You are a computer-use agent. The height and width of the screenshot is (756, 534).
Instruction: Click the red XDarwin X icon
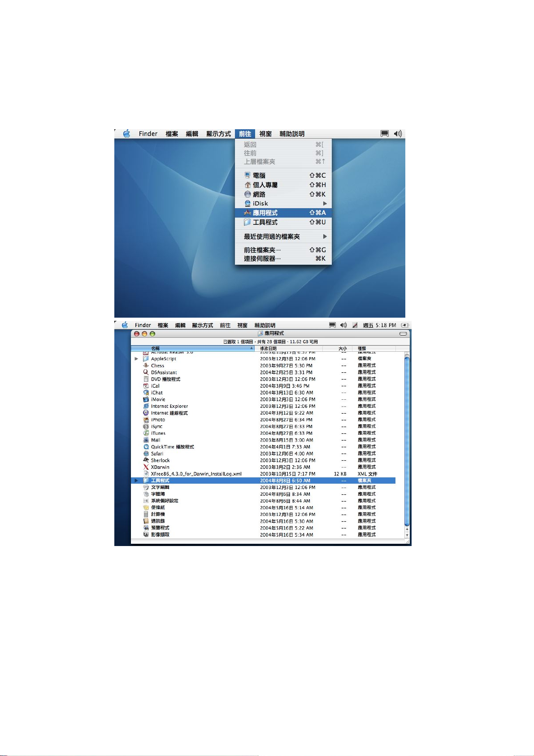146,467
